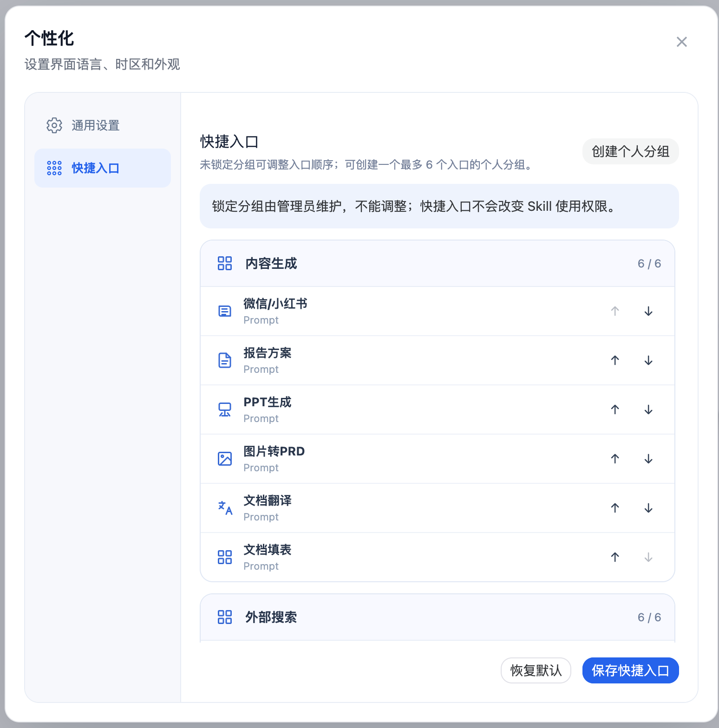Move 图片转PRD entry down
Viewport: 719px width, 728px height.
tap(648, 459)
